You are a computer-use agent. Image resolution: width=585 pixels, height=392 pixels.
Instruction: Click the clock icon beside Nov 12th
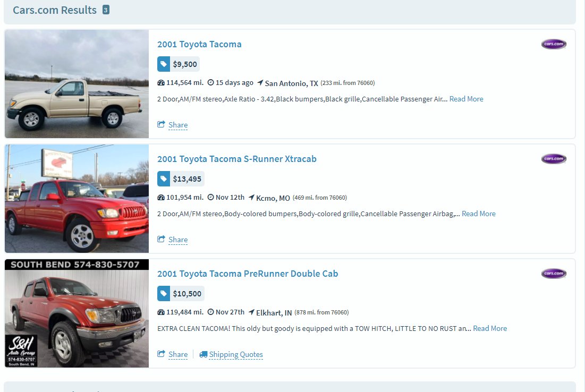pos(211,197)
